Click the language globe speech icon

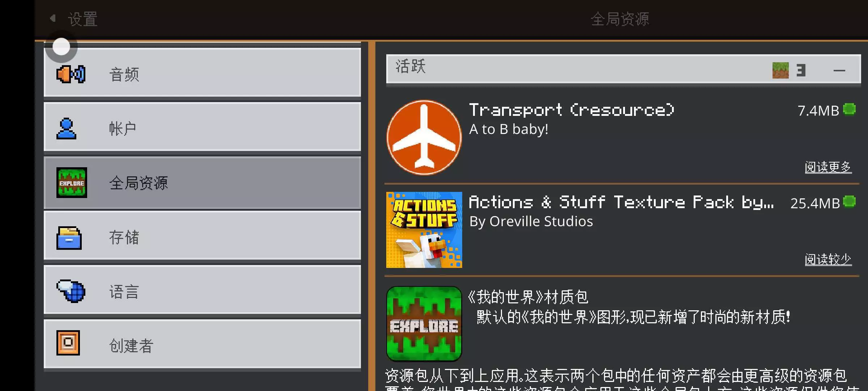(71, 291)
